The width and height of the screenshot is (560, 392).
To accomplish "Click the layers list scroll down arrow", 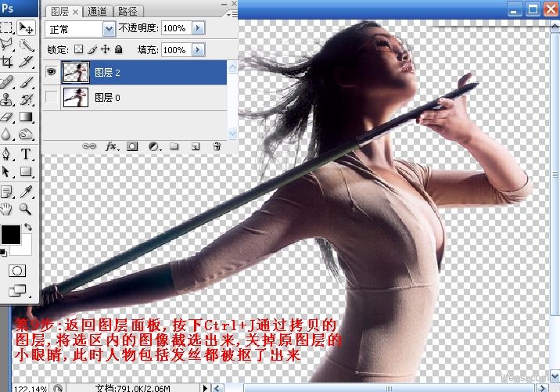I will (232, 134).
